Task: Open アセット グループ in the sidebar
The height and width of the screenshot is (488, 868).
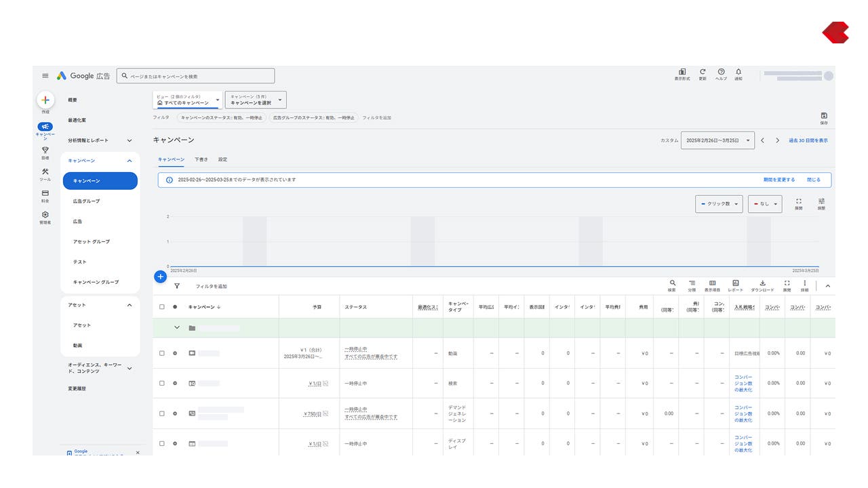Action: (91, 241)
